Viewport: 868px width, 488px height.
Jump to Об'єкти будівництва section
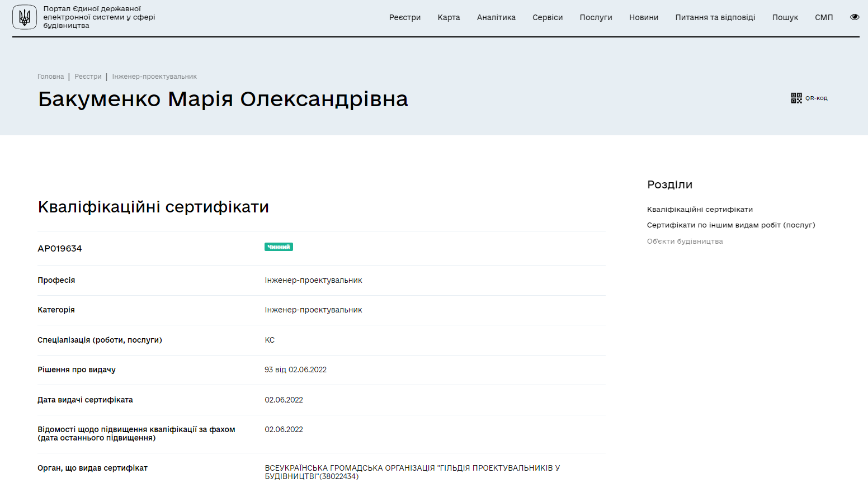click(685, 241)
